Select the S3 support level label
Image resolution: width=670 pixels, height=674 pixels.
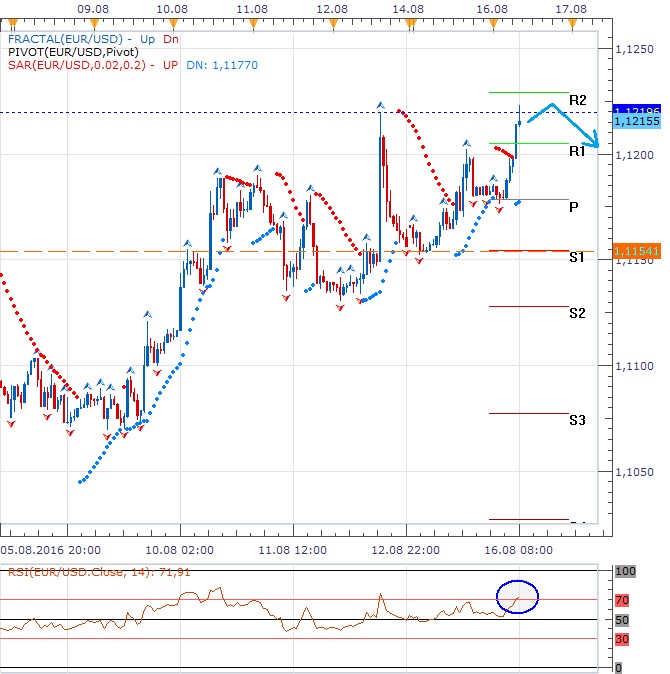pyautogui.click(x=577, y=420)
